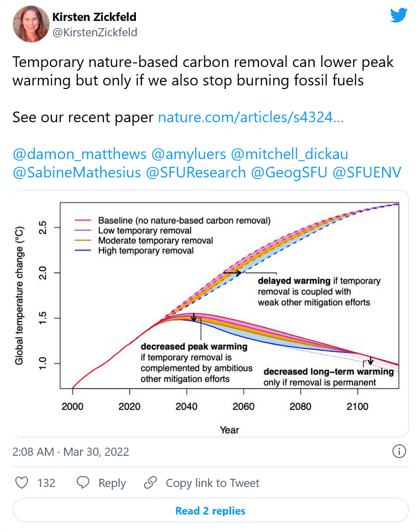
Task: Click the Reply label
Action: pos(112,483)
